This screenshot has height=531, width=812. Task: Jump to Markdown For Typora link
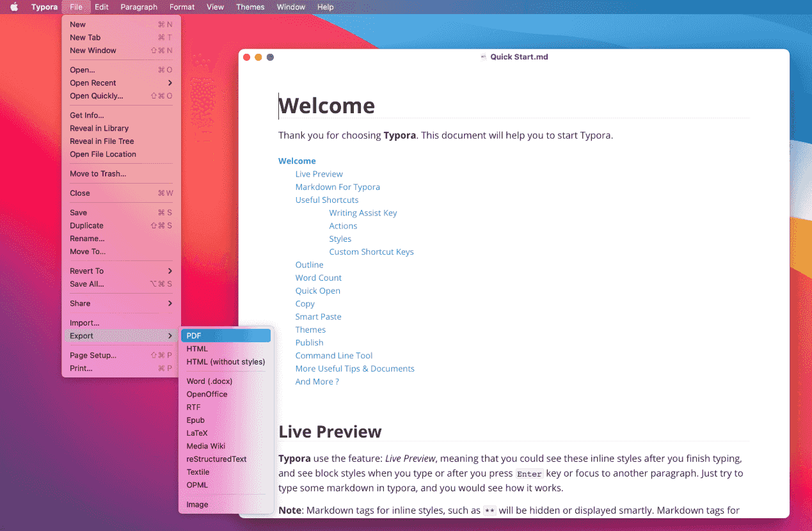337,187
